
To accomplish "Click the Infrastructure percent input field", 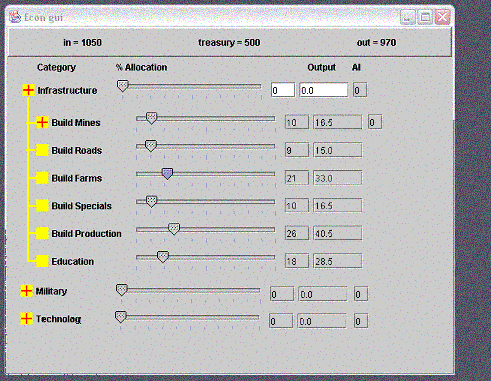I will pos(283,90).
